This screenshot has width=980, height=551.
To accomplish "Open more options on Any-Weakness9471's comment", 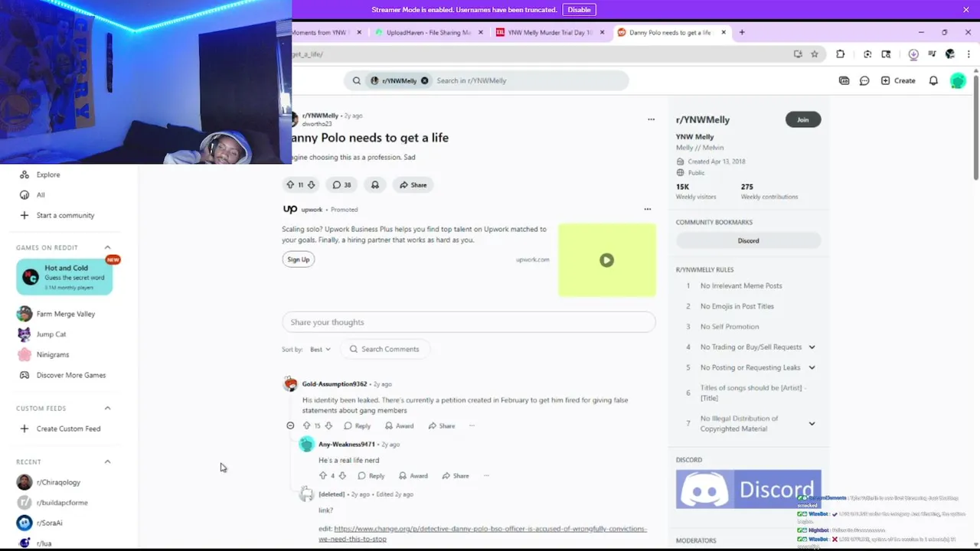I will click(x=485, y=476).
